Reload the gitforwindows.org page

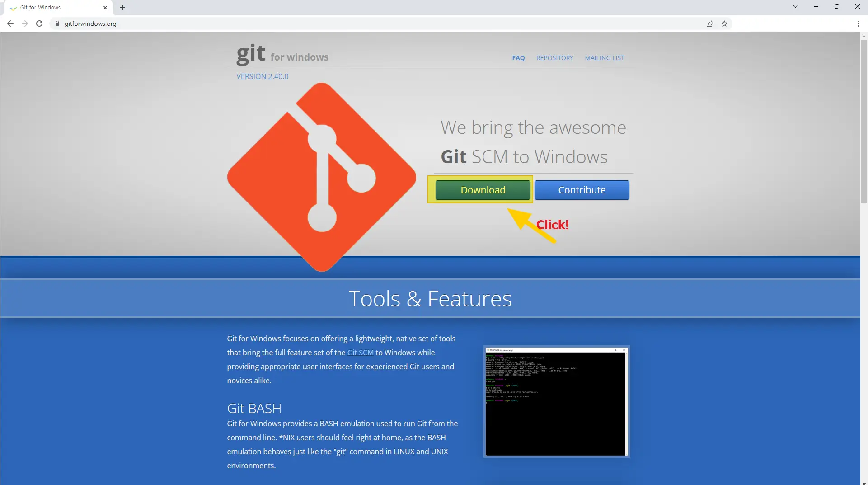tap(39, 24)
